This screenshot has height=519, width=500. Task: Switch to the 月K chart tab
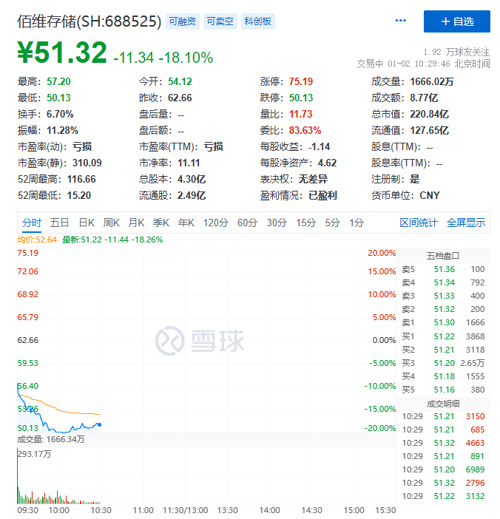pyautogui.click(x=136, y=222)
